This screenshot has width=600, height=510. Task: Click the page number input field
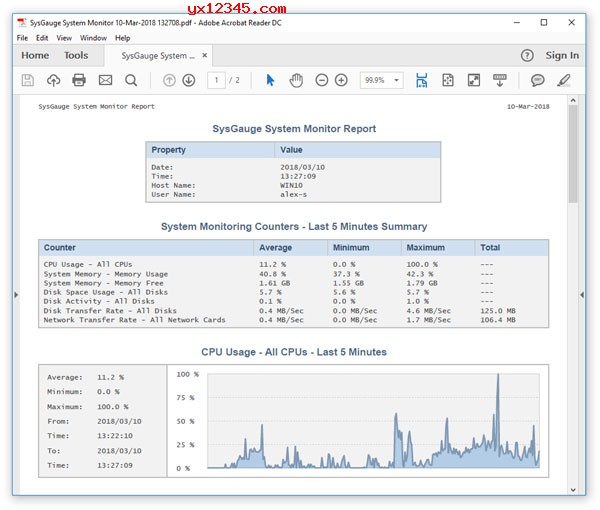tap(216, 80)
